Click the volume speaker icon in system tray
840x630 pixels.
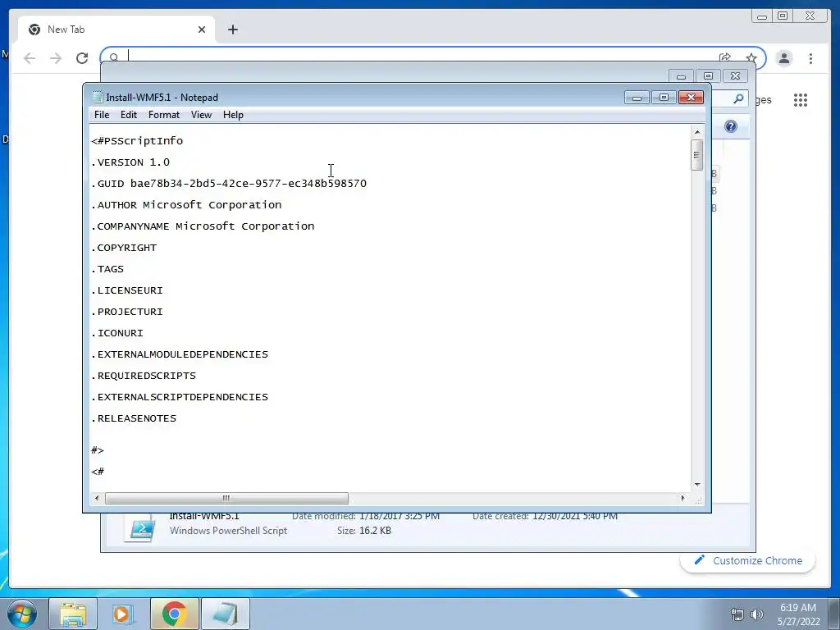click(x=756, y=614)
